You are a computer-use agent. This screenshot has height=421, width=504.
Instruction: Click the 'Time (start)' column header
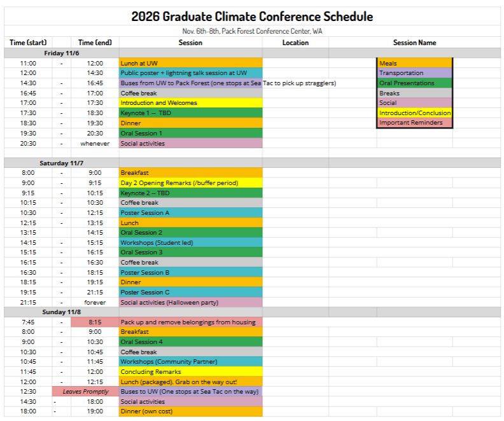tap(28, 43)
